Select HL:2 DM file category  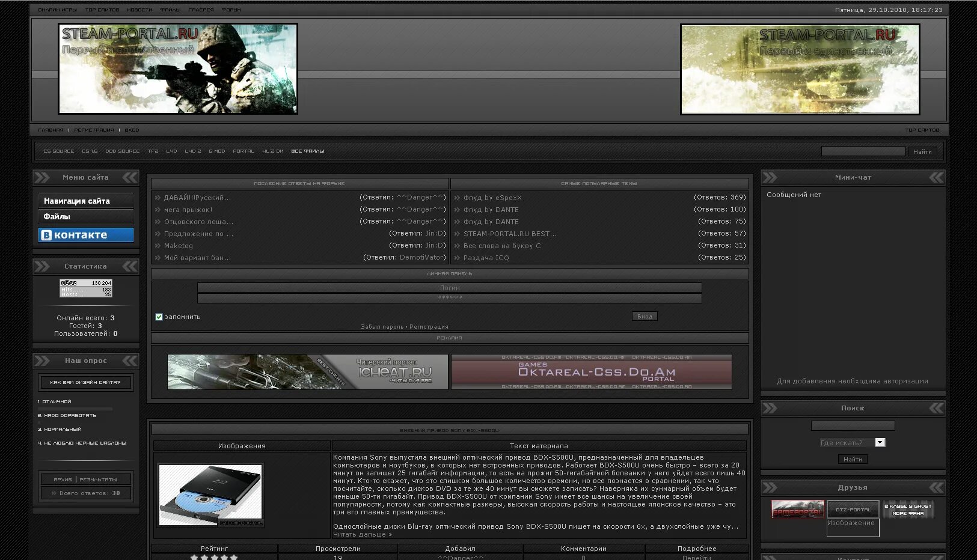pos(272,151)
